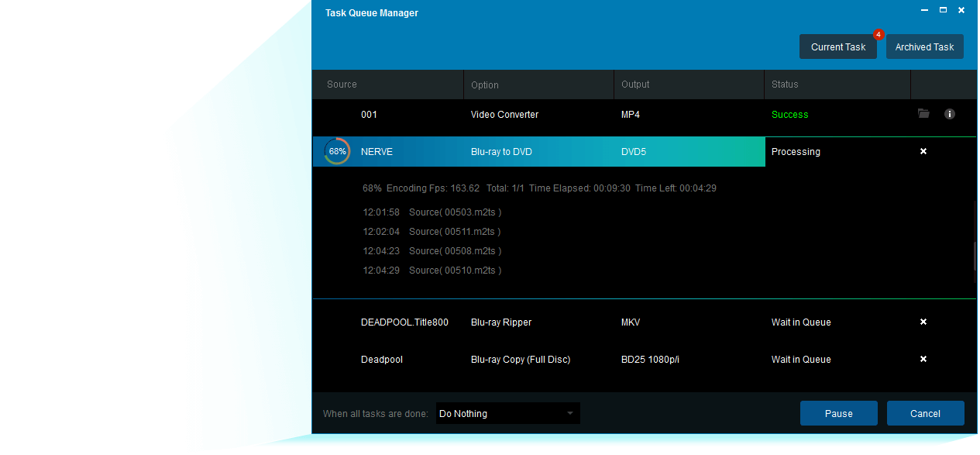Image resolution: width=980 pixels, height=455 pixels.
Task: Select the NERVE task name
Action: [377, 152]
